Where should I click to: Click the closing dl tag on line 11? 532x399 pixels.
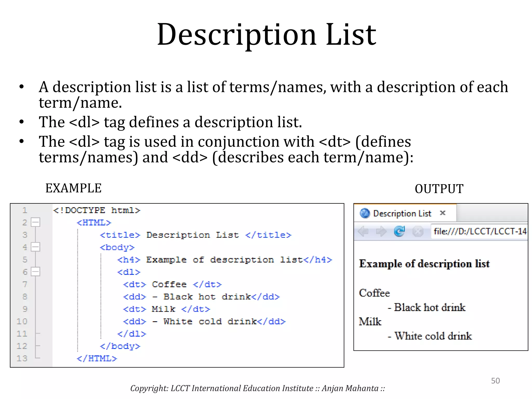pyautogui.click(x=132, y=334)
